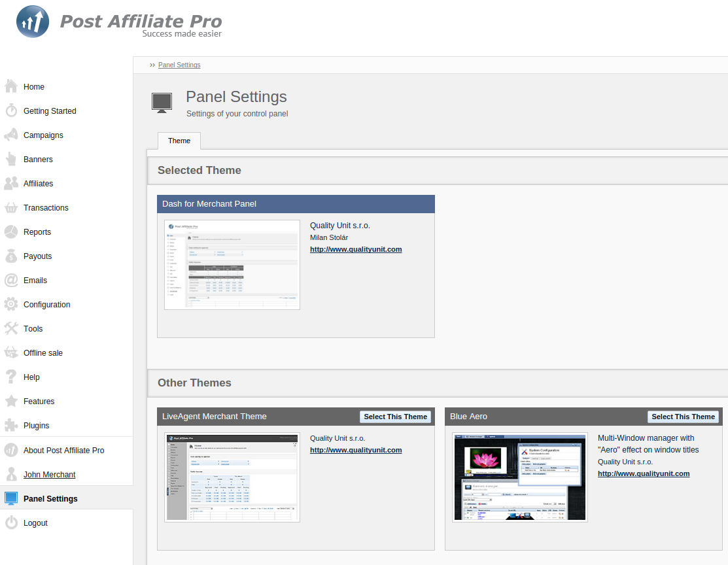Click the Getting Started stopwatch icon
The width and height of the screenshot is (728, 565).
tap(11, 111)
